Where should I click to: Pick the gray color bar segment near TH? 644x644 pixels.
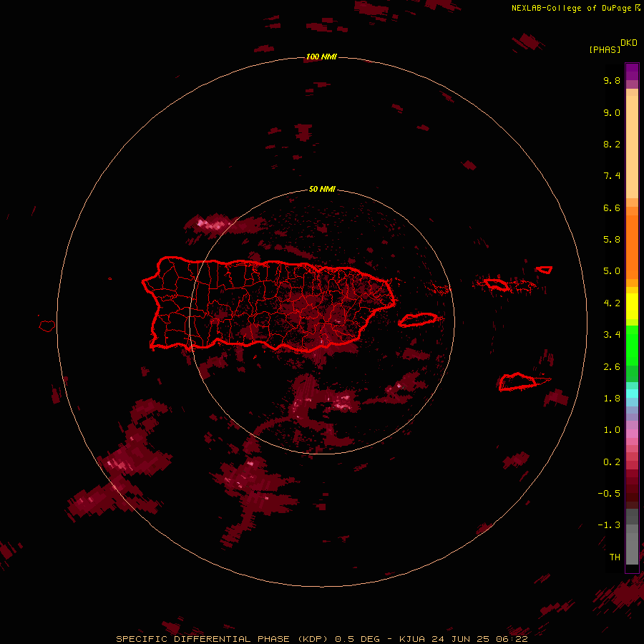(x=632, y=548)
